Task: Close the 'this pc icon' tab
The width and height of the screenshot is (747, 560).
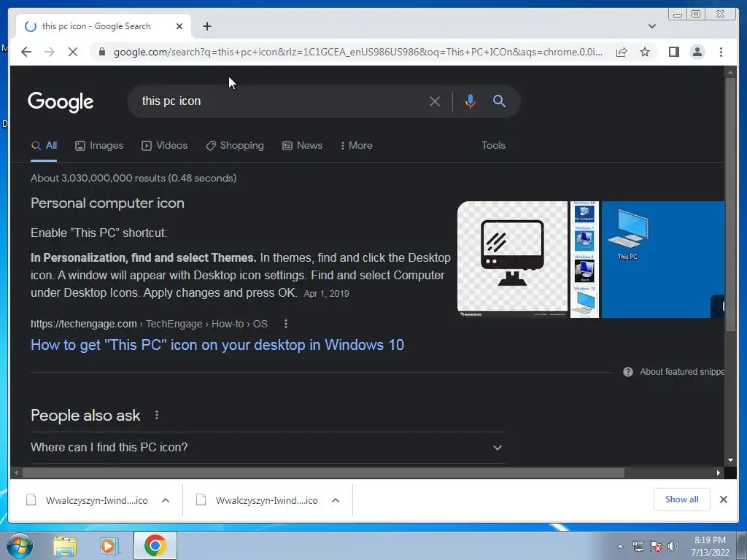Action: click(179, 26)
